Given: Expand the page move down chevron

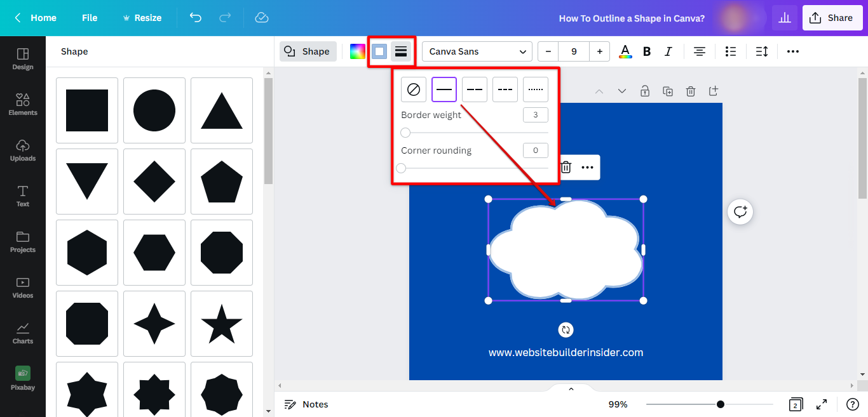Looking at the screenshot, I should click(622, 91).
